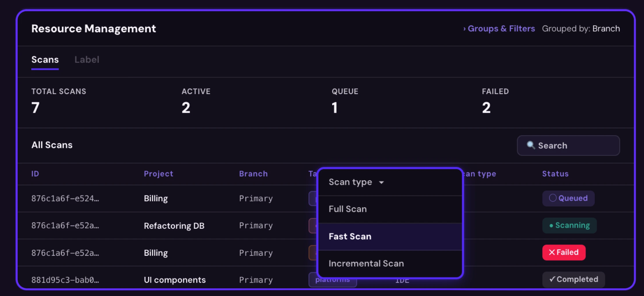Click the TOTAL SCANS count 7

tap(35, 107)
